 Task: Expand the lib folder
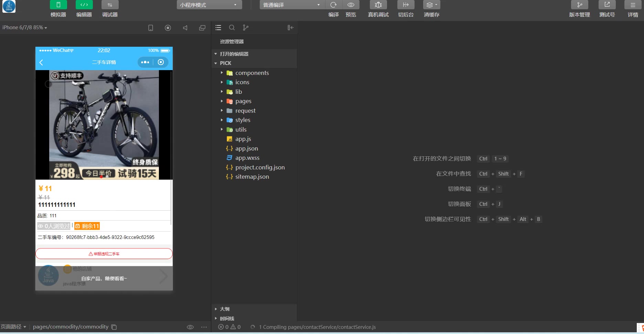pyautogui.click(x=254, y=92)
